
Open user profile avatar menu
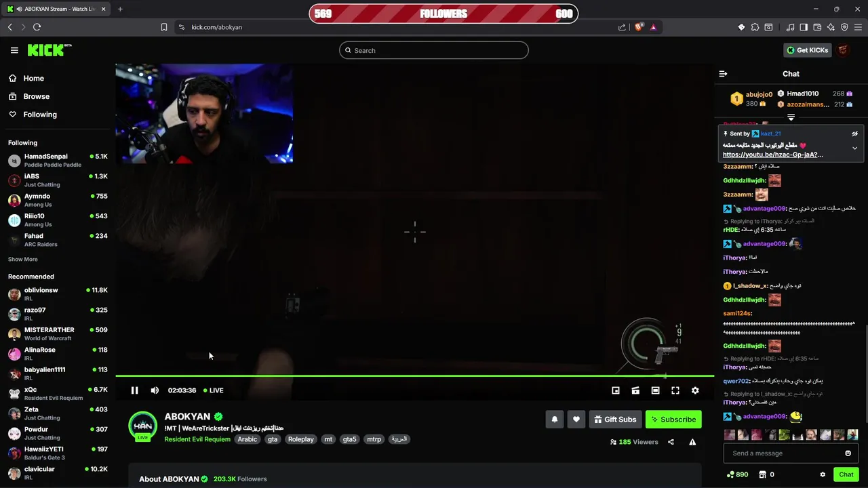tap(844, 50)
